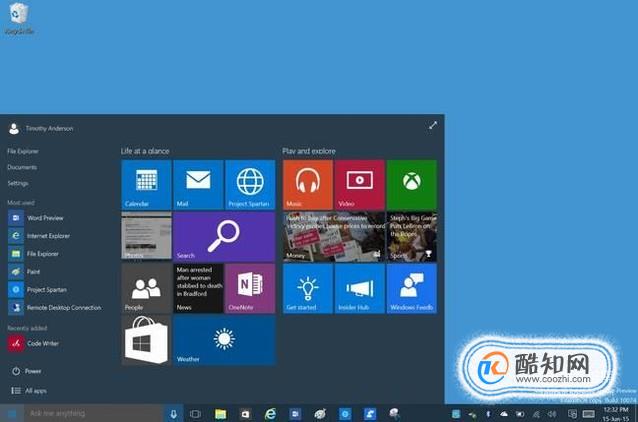Screen dimensions: 638x422
Task: Open Project Spartan from taskbar
Action: 345,414
